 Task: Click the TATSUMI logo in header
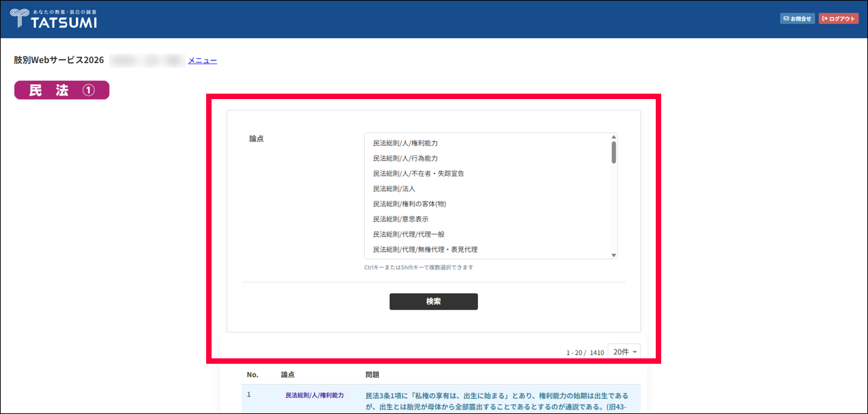point(54,19)
